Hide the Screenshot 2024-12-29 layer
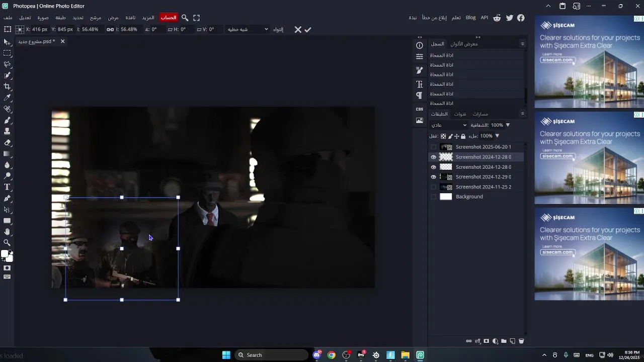 [434, 177]
